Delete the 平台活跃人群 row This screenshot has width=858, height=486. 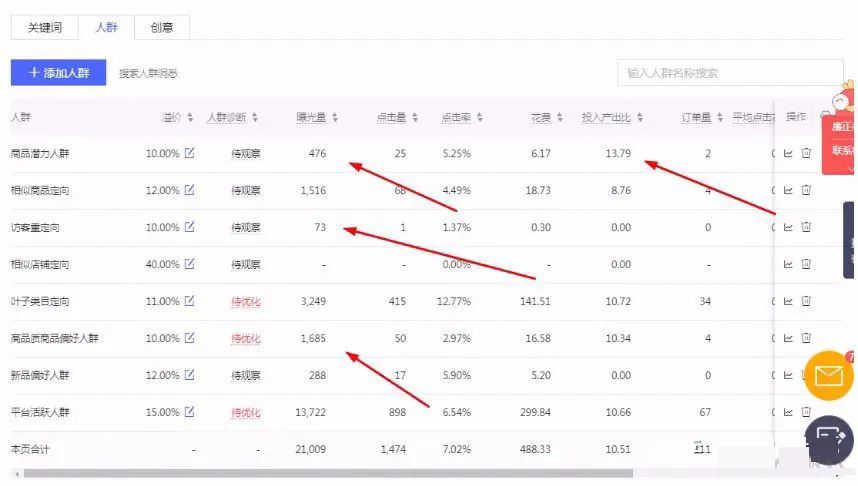coord(806,412)
